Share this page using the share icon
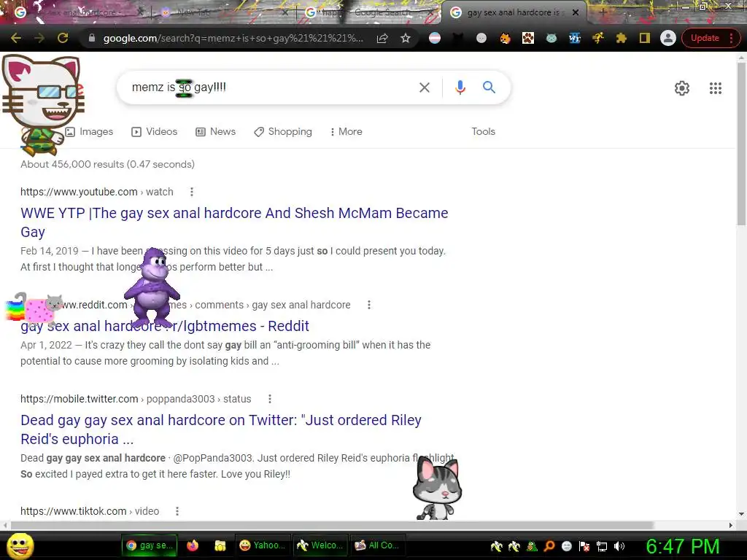The image size is (747, 560). point(382,38)
